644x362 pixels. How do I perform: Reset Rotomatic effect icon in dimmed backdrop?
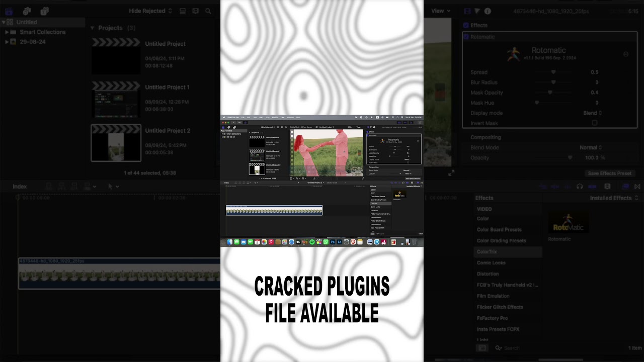click(625, 54)
